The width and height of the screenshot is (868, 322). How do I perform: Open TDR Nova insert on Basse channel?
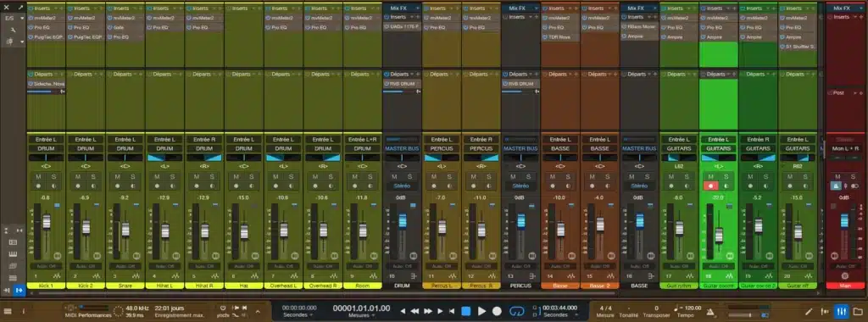[560, 37]
